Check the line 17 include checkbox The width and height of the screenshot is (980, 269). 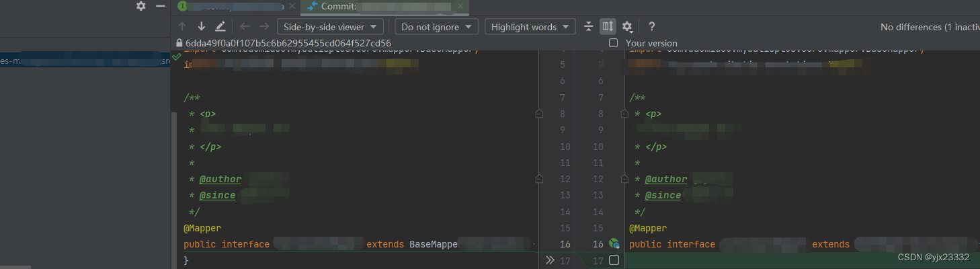[x=614, y=260]
